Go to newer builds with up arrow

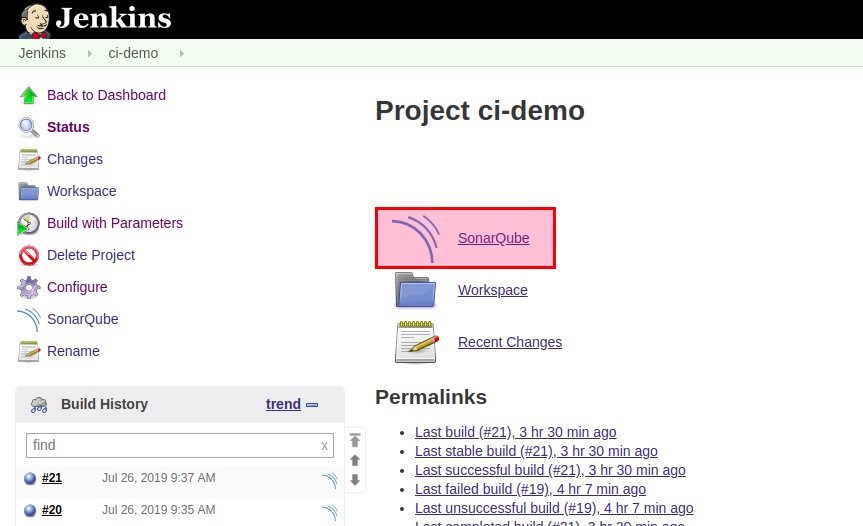pos(355,460)
